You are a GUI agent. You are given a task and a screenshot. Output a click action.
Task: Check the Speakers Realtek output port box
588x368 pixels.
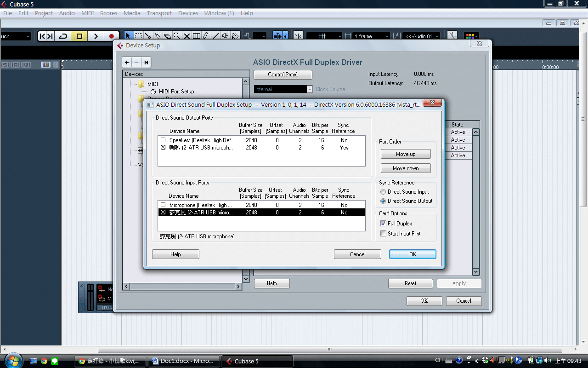(x=163, y=140)
